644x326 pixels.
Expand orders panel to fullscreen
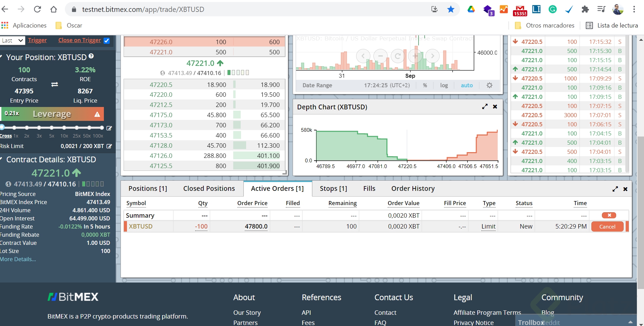[x=615, y=189]
